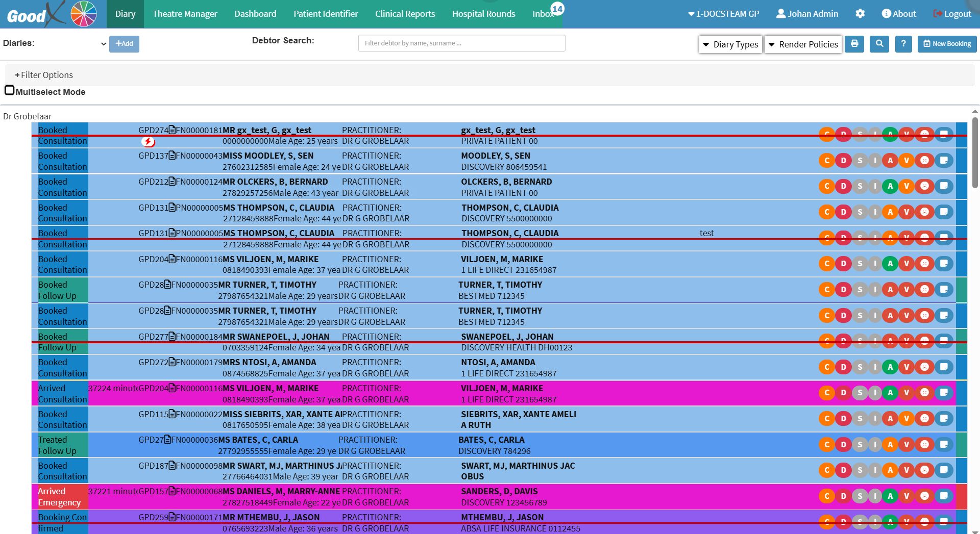Image resolution: width=980 pixels, height=534 pixels.
Task: Click the green A icon in Daniels' Emergency row
Action: click(890, 496)
